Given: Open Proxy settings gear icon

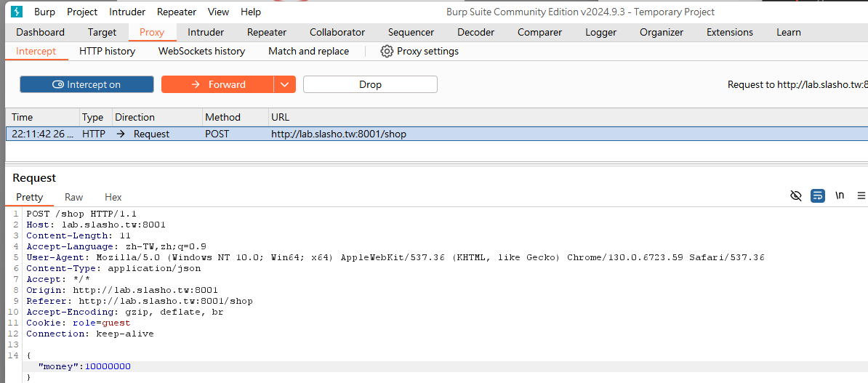Looking at the screenshot, I should coord(387,52).
